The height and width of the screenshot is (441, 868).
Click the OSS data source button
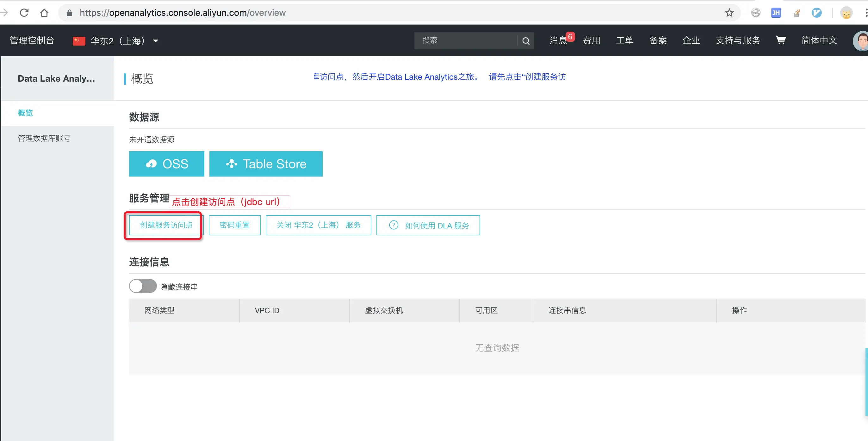[166, 164]
